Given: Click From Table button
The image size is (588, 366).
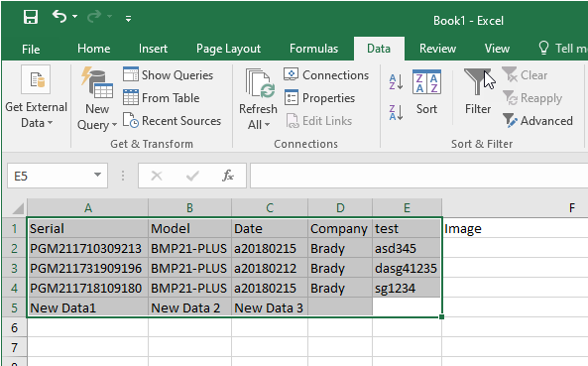Looking at the screenshot, I should click(162, 98).
